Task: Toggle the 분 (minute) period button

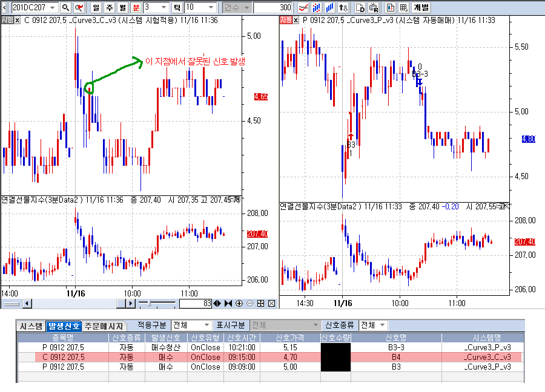Action: (x=135, y=8)
